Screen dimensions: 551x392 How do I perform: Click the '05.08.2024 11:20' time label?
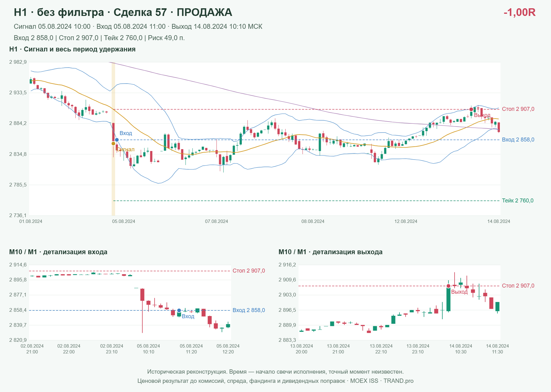pos(191,349)
